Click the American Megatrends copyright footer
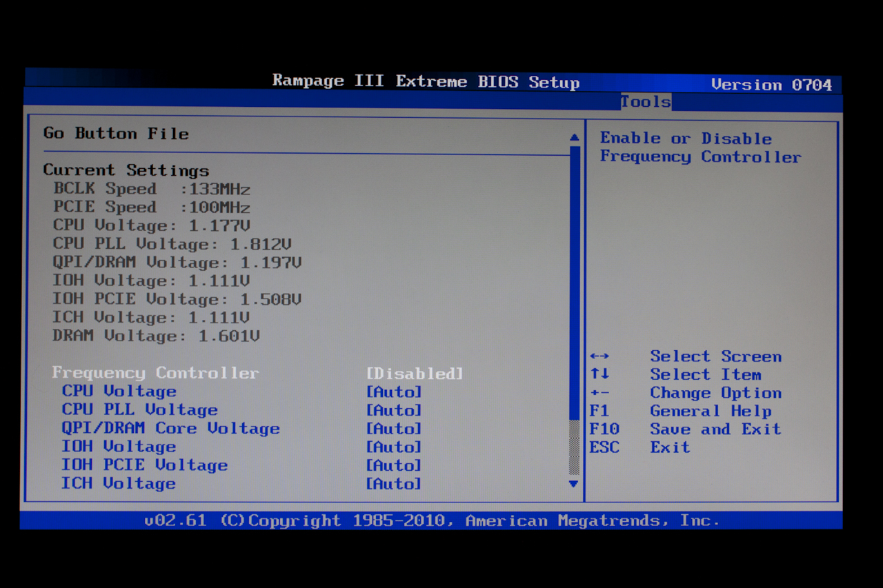Viewport: 883px width, 588px height. (x=432, y=520)
